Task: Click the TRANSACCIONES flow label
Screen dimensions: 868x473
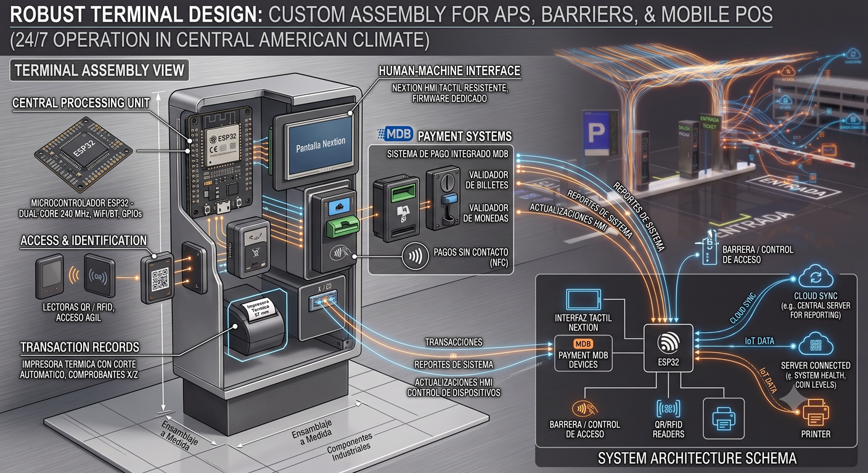Action: click(453, 342)
